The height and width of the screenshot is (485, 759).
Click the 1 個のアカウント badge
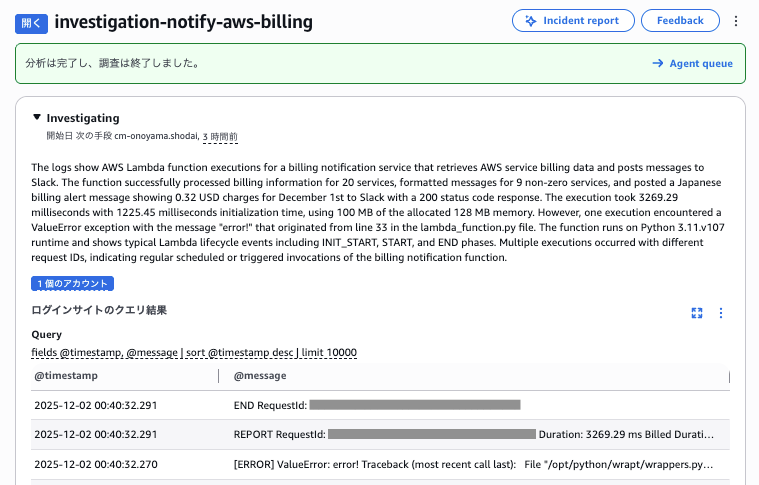73,284
